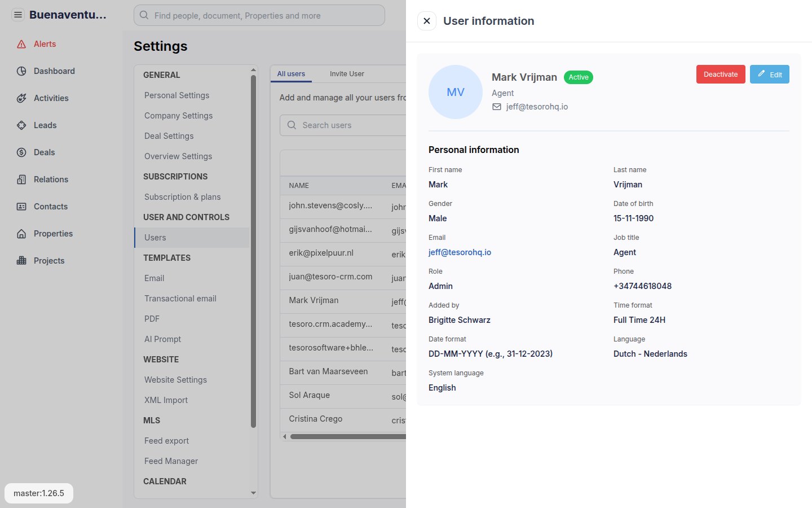Deactivate user Mark Vrijman
812x508 pixels.
[x=721, y=75]
